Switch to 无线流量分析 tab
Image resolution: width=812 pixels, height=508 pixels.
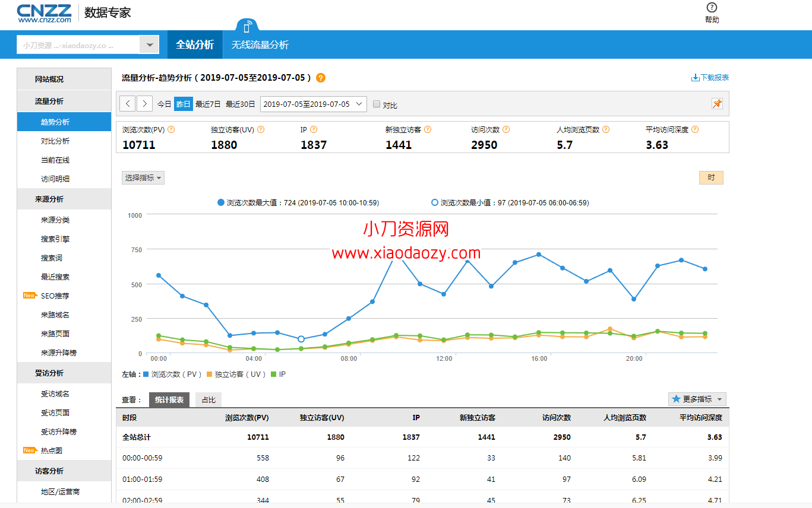tap(260, 45)
